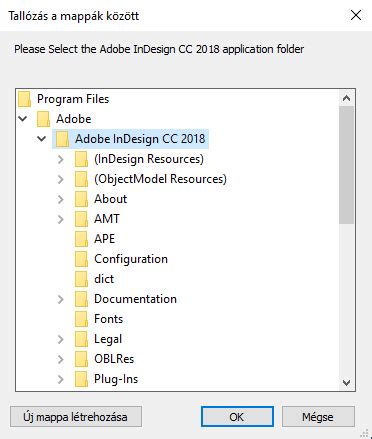Select the (InDesign Resources) label
This screenshot has height=439, width=372.
[x=149, y=159]
